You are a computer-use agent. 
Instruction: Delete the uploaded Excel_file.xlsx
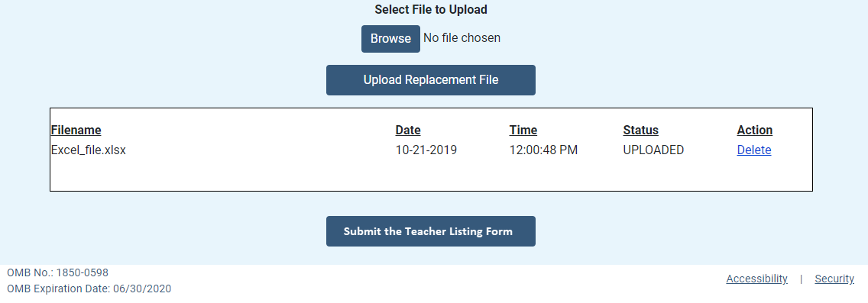click(754, 150)
